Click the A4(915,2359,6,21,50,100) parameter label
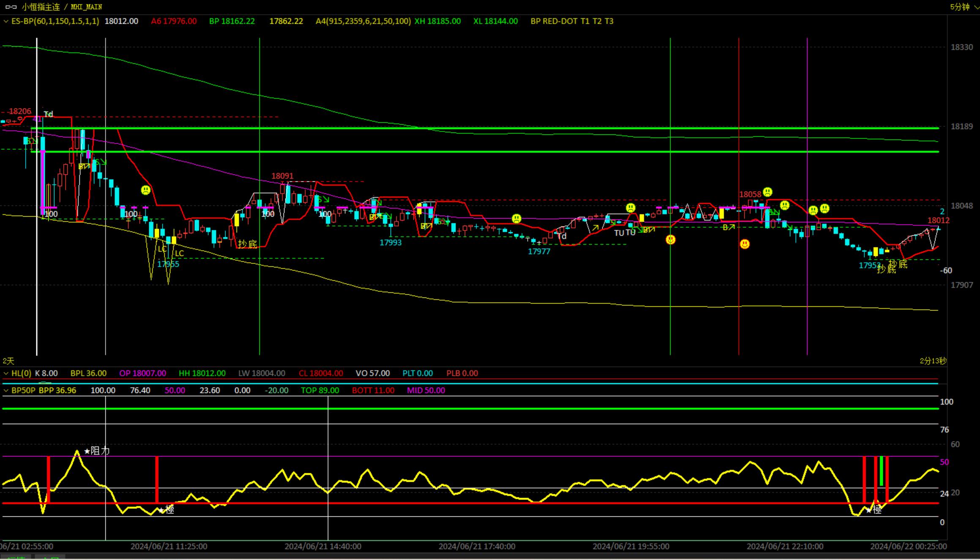This screenshot has height=560, width=980. click(363, 21)
